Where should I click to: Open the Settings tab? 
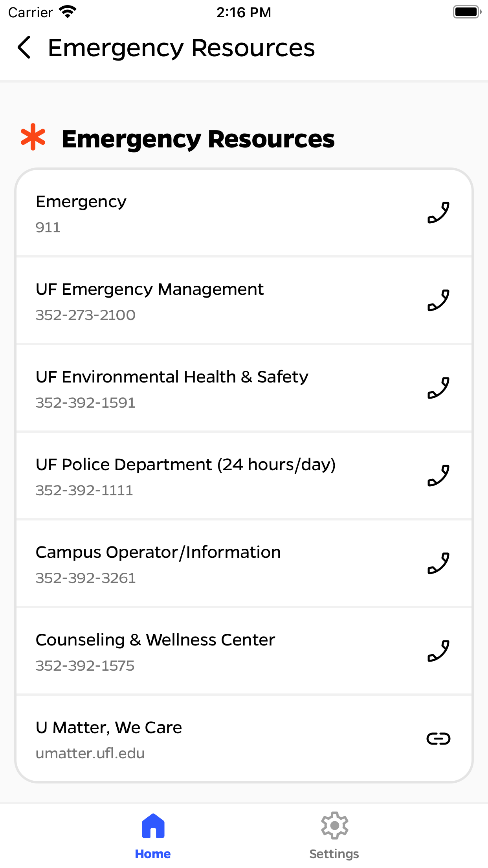[334, 836]
